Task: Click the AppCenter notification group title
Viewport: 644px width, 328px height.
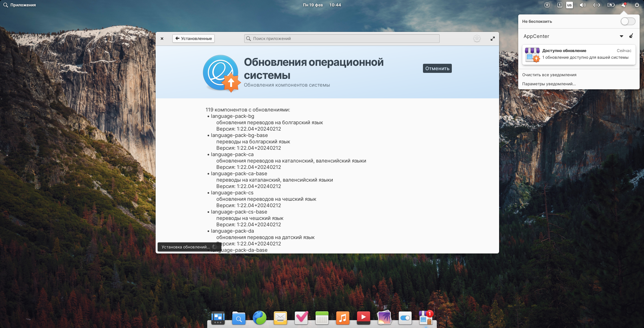Action: [536, 36]
